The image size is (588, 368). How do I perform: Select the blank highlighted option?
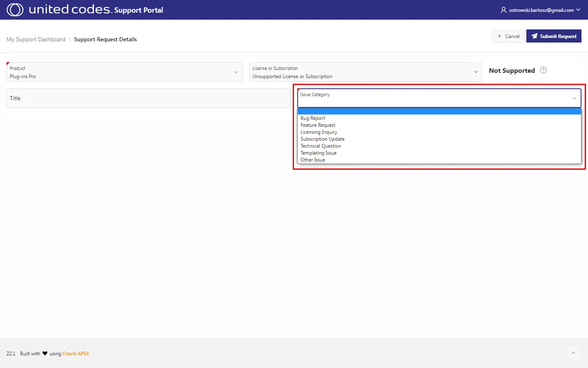(439, 111)
